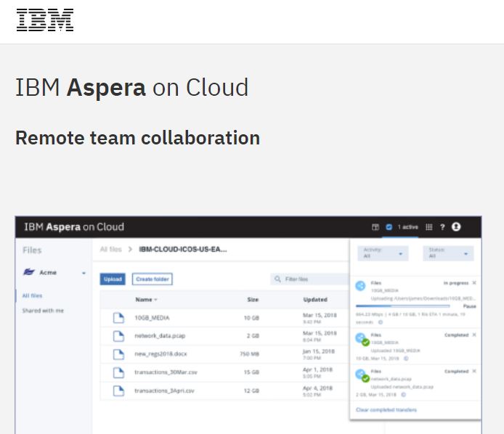Click info icon beside 2 GB, Mar 15, 2018

404,395
